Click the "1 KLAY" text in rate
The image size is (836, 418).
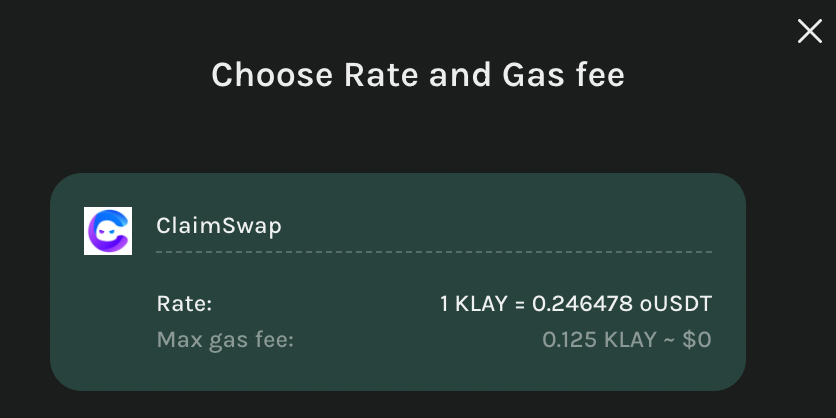click(x=473, y=304)
